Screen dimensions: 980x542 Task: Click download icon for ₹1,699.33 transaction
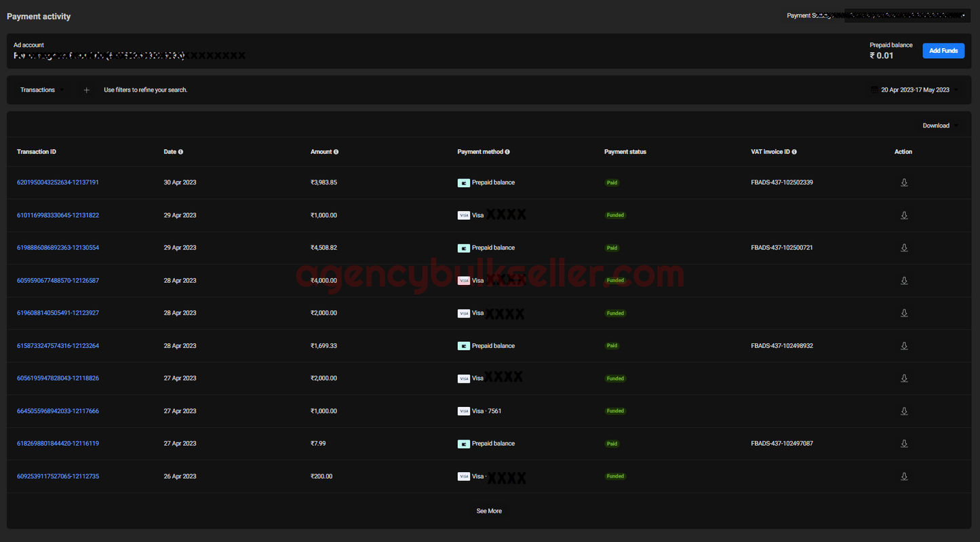click(x=904, y=346)
